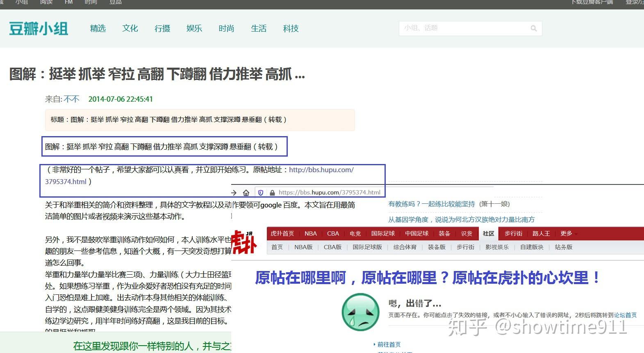Click the Hupu red logo
This screenshot has height=353, width=644.
[244, 242]
